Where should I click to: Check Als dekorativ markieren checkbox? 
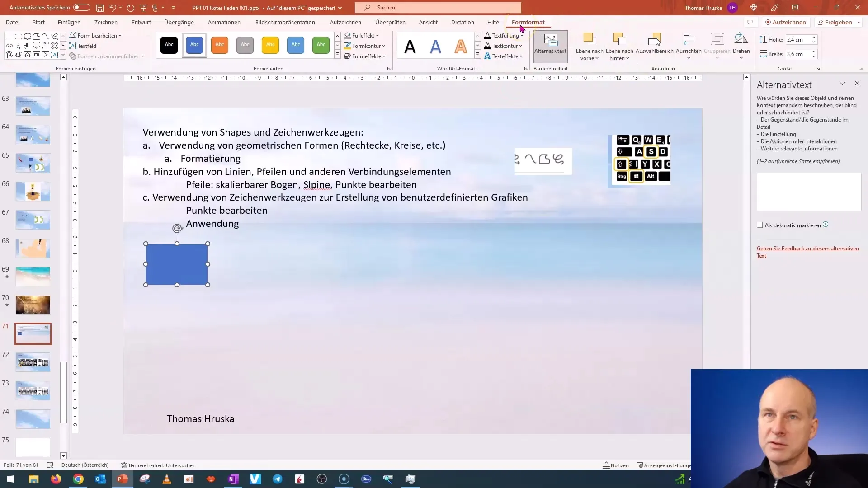click(x=759, y=225)
